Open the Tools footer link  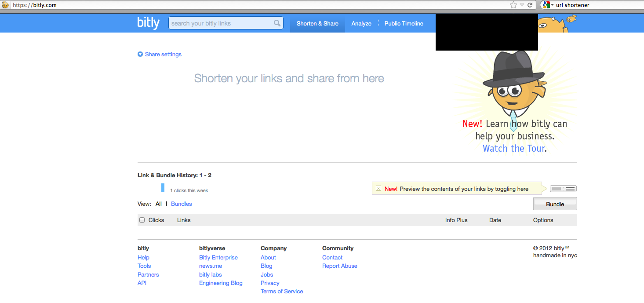tap(144, 266)
